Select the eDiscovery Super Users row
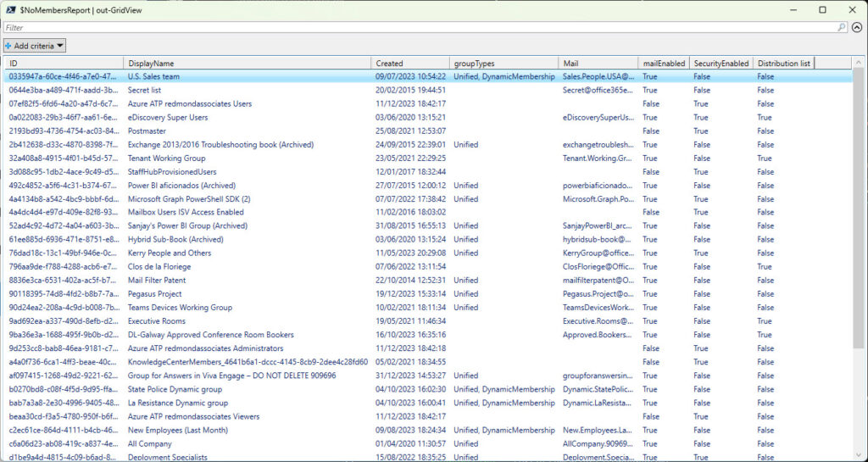This screenshot has width=868, height=462. tap(428, 117)
